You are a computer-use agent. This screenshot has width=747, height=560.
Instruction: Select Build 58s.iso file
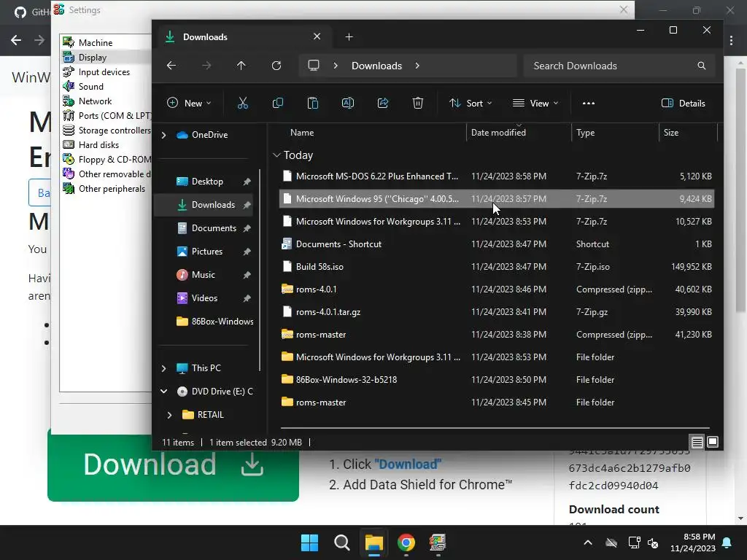tap(496, 267)
